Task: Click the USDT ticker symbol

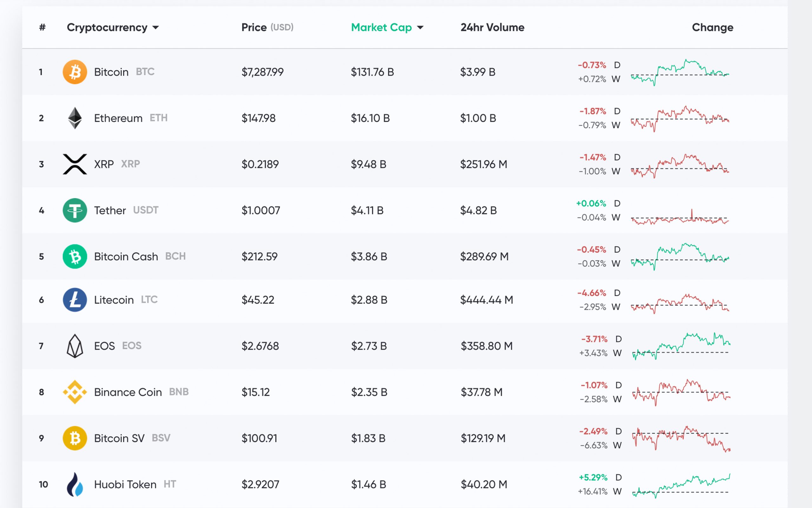Action: click(146, 210)
